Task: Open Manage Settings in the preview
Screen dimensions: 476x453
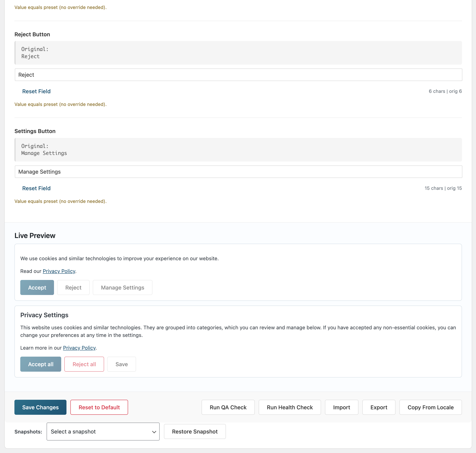Action: pos(122,287)
